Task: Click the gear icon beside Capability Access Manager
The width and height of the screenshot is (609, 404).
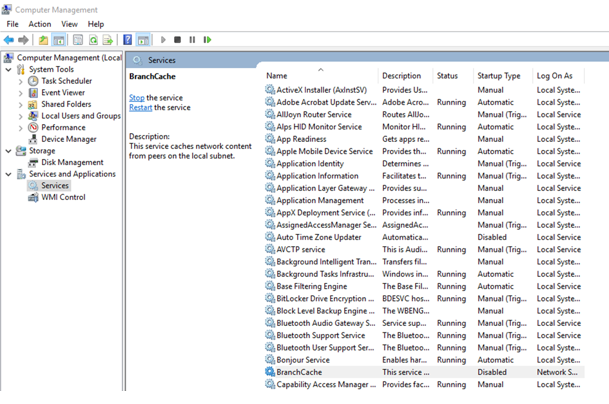Action: 270,384
